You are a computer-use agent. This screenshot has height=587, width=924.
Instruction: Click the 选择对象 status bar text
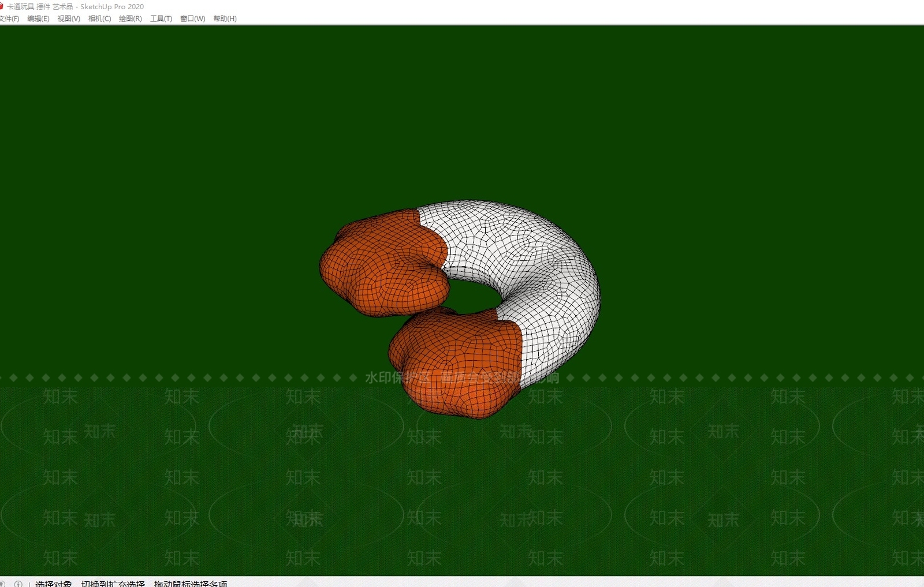tap(53, 584)
